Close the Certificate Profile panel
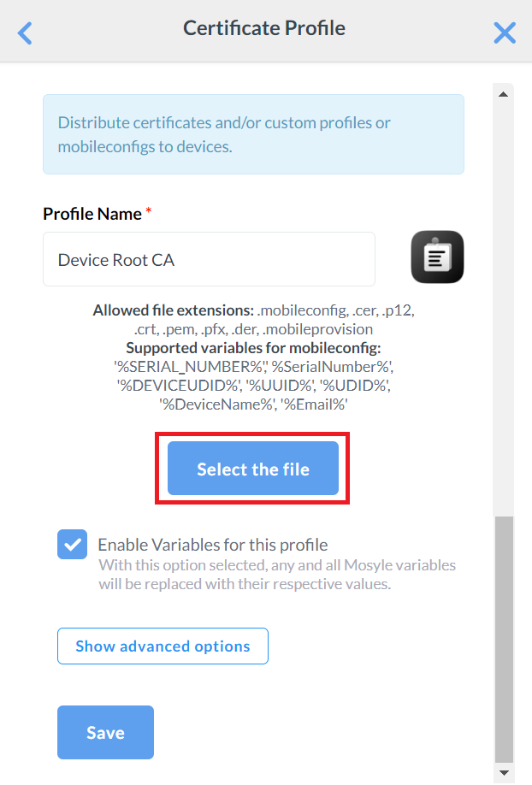This screenshot has width=532, height=785. 505,33
